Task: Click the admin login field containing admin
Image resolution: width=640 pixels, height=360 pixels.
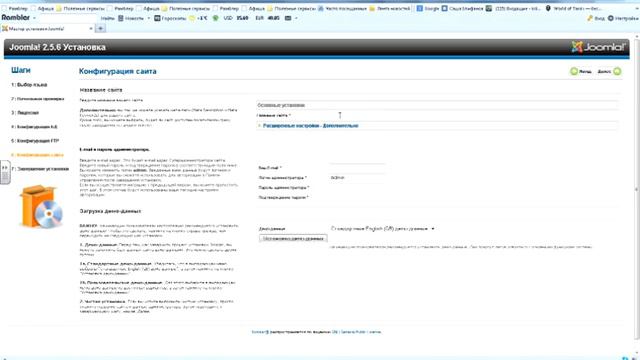Action: click(x=357, y=178)
